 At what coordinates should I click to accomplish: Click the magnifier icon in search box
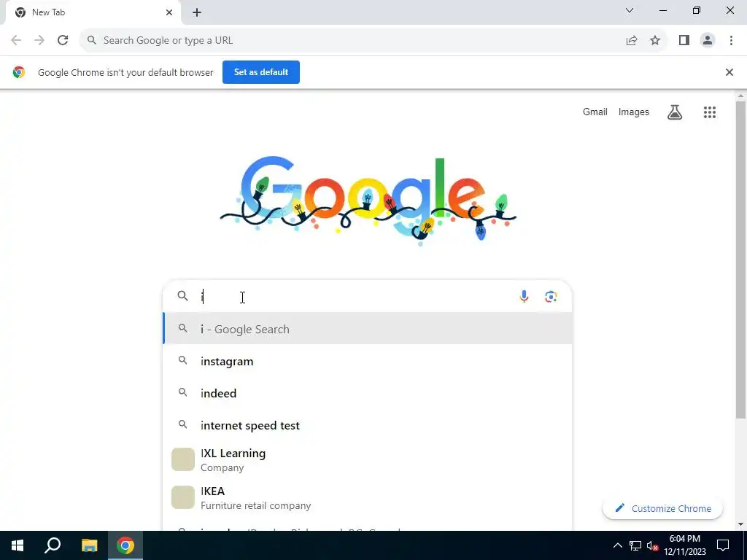click(x=182, y=296)
